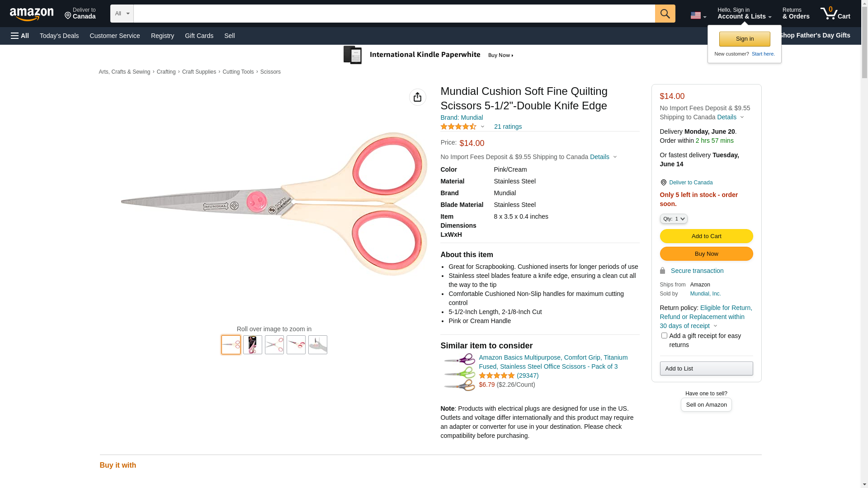
Task: Click the Add to Cart button
Action: [x=706, y=236]
